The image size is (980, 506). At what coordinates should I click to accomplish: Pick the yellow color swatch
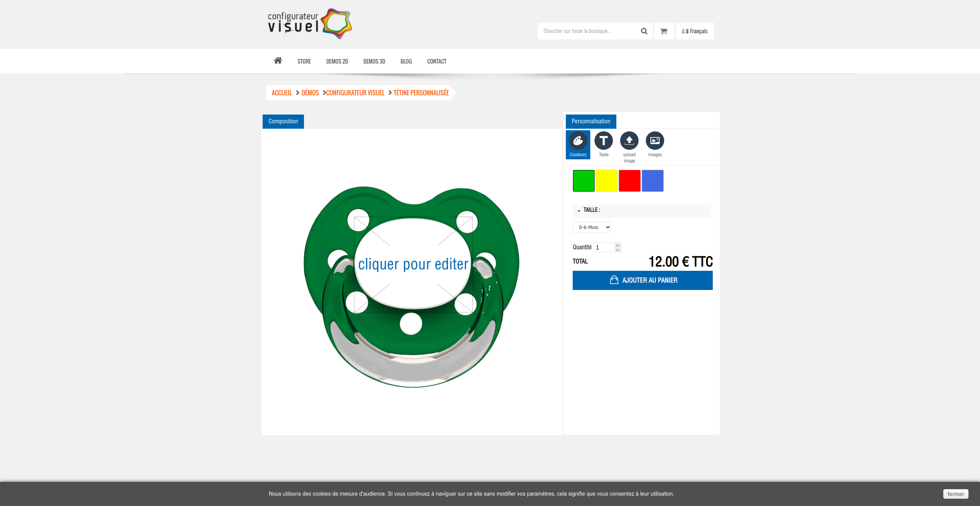[606, 180]
